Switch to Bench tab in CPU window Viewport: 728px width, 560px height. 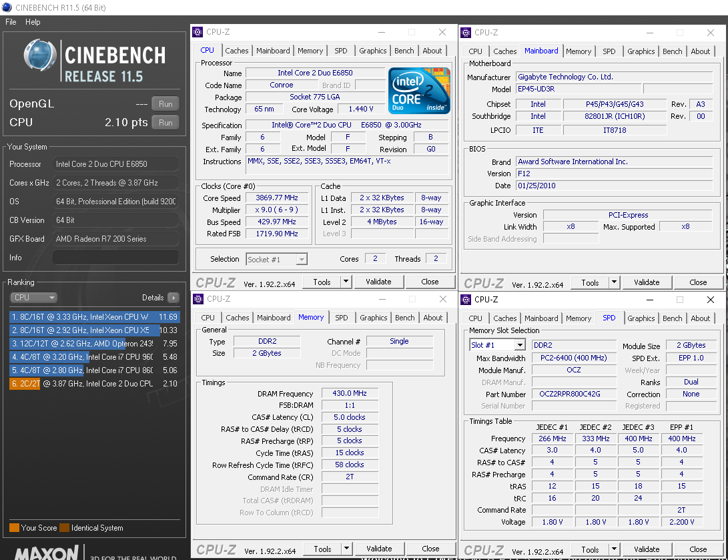coord(404,51)
